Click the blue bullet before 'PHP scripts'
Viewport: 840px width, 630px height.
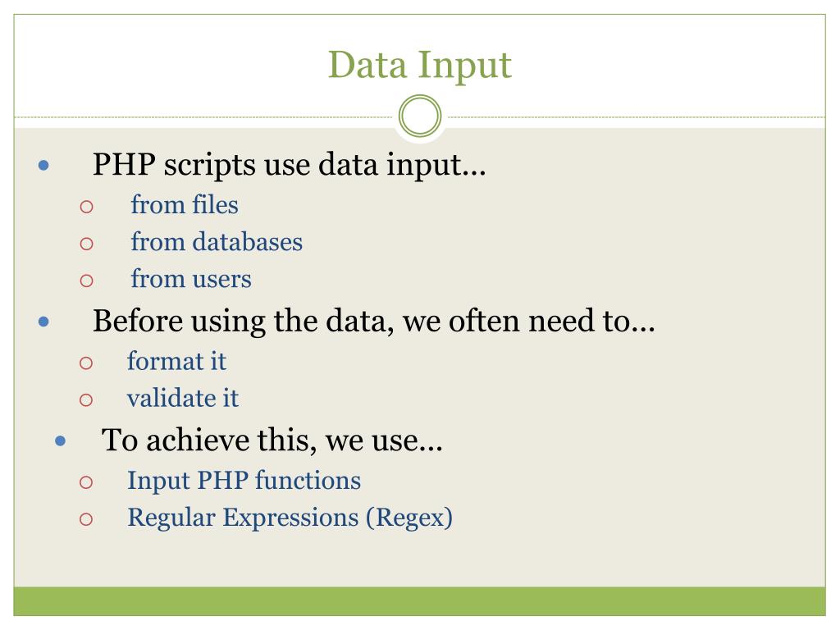click(44, 165)
